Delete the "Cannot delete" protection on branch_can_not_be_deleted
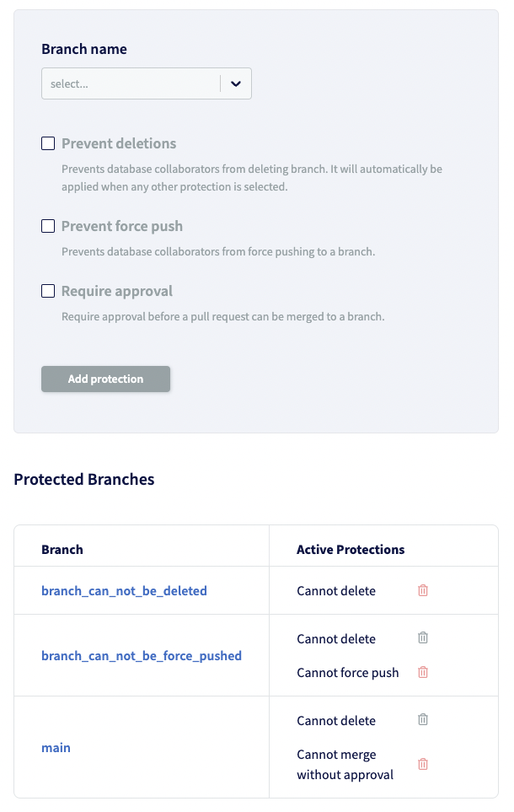The height and width of the screenshot is (812, 514). [x=422, y=590]
